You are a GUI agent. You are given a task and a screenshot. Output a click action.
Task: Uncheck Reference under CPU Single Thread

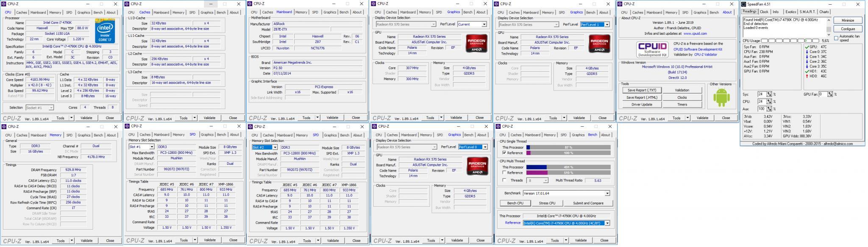pos(504,153)
